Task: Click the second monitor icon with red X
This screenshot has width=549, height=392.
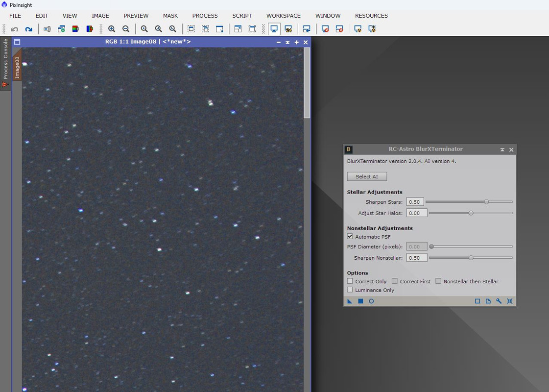Action: pyautogui.click(x=339, y=29)
